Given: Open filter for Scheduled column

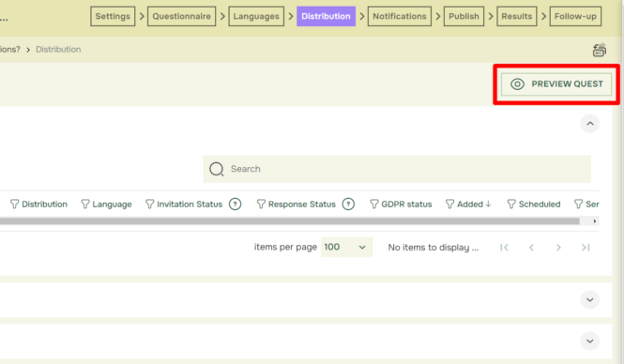Looking at the screenshot, I should (x=511, y=205).
